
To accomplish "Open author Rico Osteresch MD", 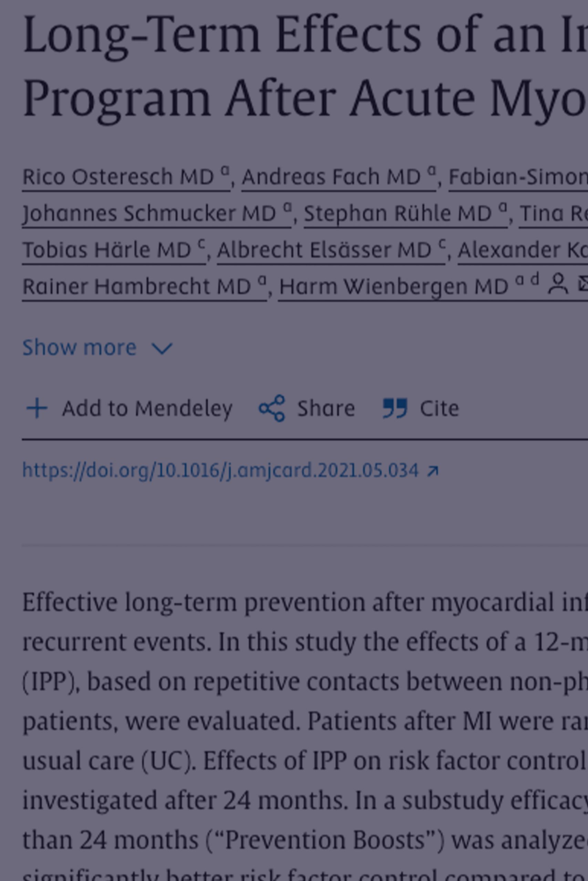I will click(126, 177).
